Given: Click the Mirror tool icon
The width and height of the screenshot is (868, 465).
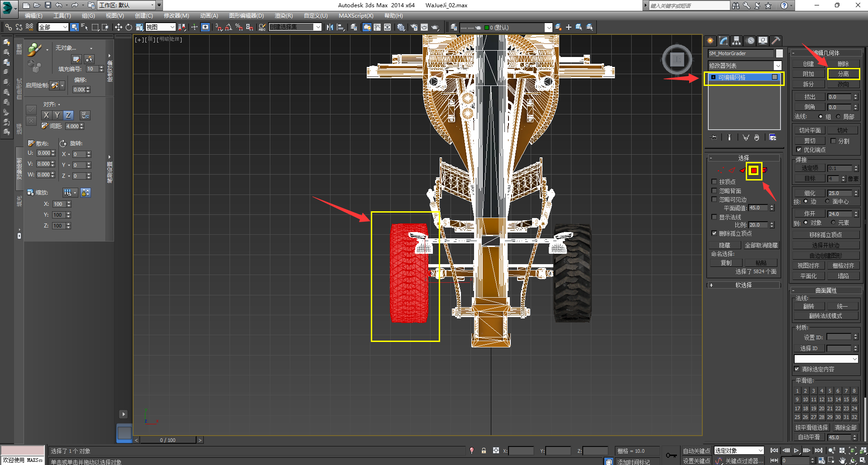Looking at the screenshot, I should click(330, 27).
